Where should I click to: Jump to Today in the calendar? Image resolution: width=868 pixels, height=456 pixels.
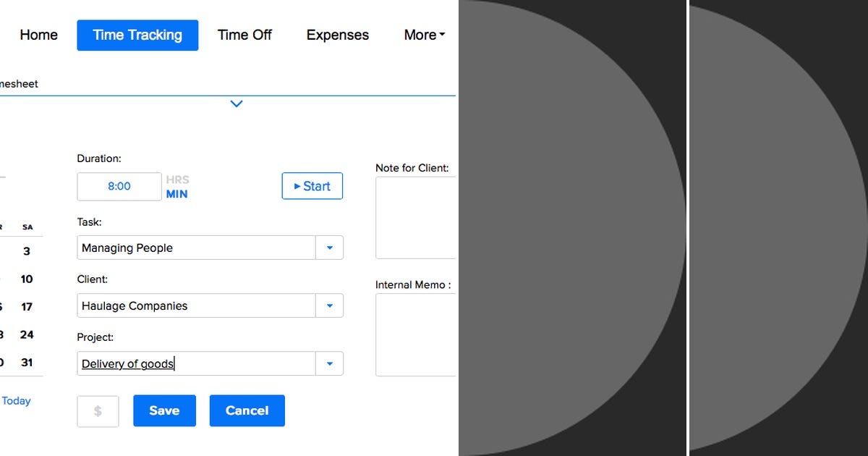[x=17, y=400]
